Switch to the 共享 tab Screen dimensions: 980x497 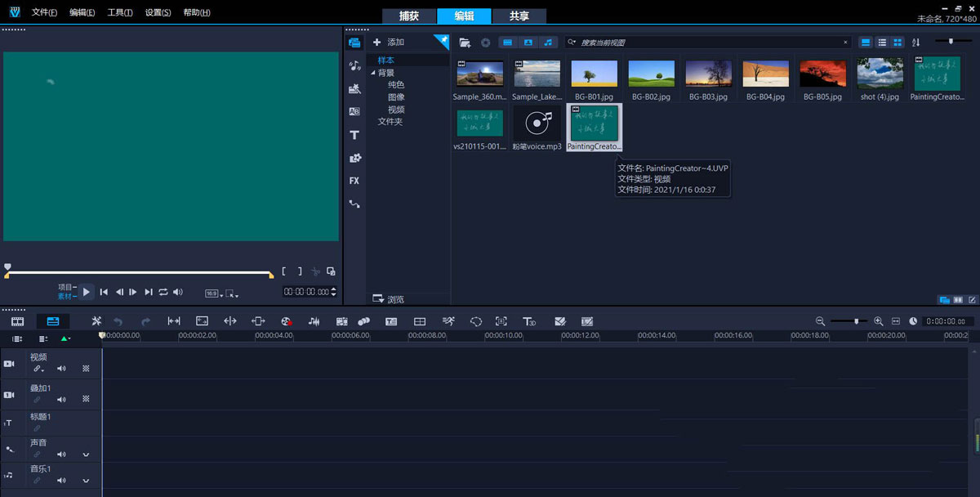(x=519, y=16)
